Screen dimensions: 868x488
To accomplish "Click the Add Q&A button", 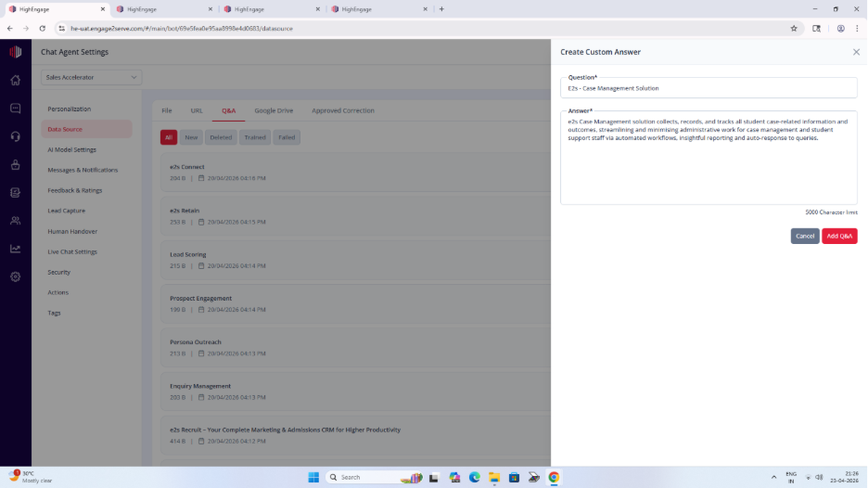I will (839, 236).
